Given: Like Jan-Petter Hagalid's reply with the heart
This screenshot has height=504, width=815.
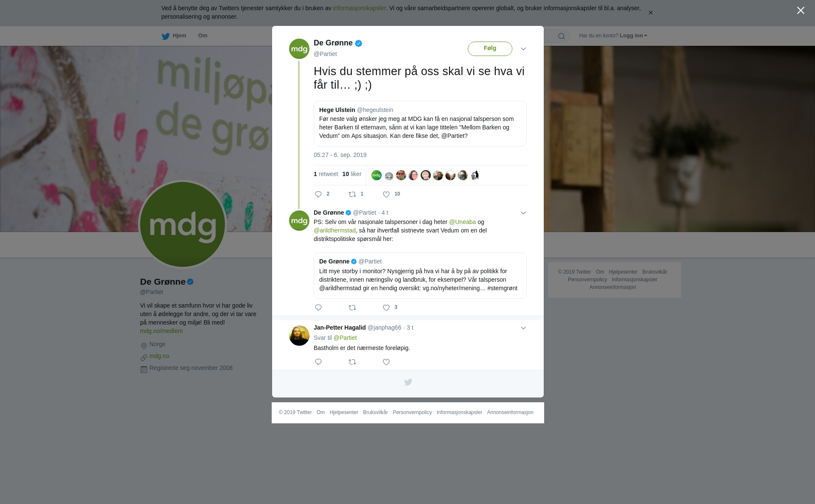Looking at the screenshot, I should 386,362.
